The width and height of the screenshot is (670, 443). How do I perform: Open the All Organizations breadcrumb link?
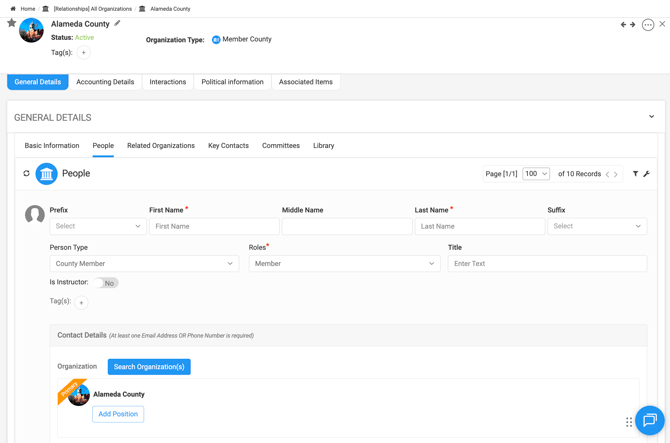point(93,9)
